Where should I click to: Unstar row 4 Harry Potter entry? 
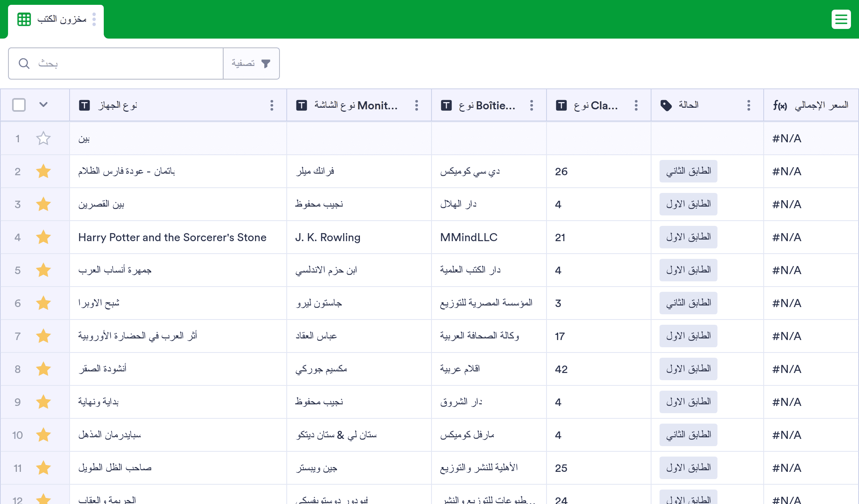coord(43,238)
